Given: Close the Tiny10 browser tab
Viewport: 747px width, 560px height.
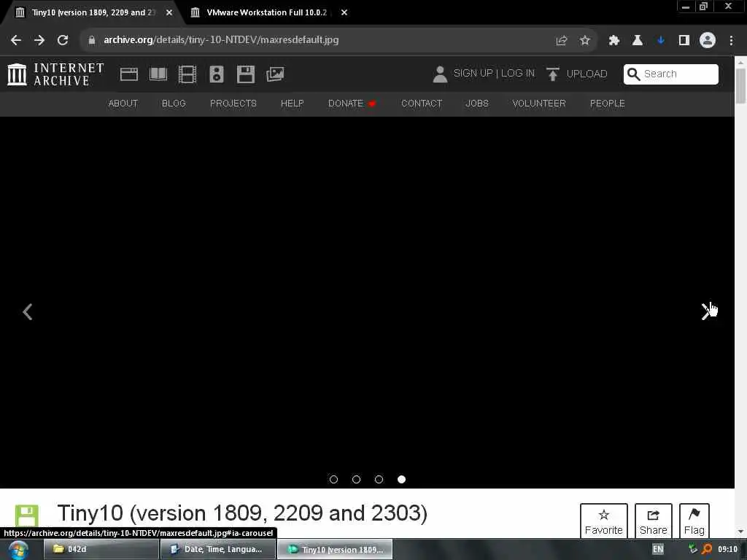Looking at the screenshot, I should (169, 12).
